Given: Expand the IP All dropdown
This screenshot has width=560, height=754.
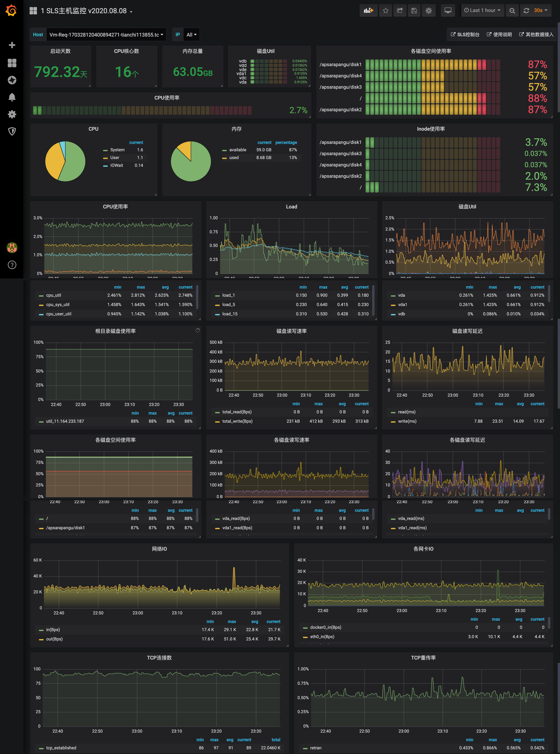Looking at the screenshot, I should click(191, 35).
